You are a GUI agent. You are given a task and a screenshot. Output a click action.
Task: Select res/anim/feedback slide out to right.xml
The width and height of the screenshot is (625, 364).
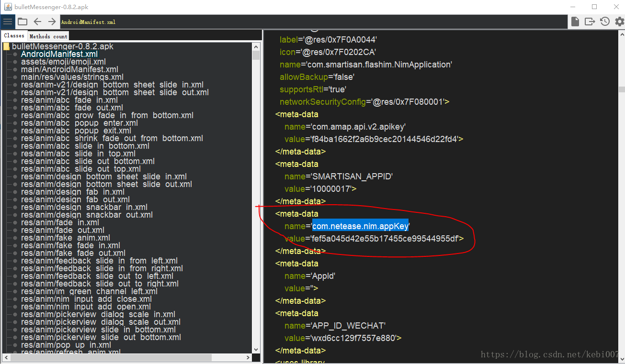[100, 284]
